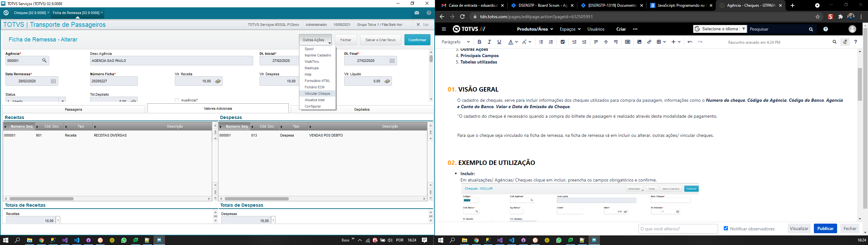Click the 'O que você alterou?' field
The image size is (868, 245).
click(x=678, y=228)
